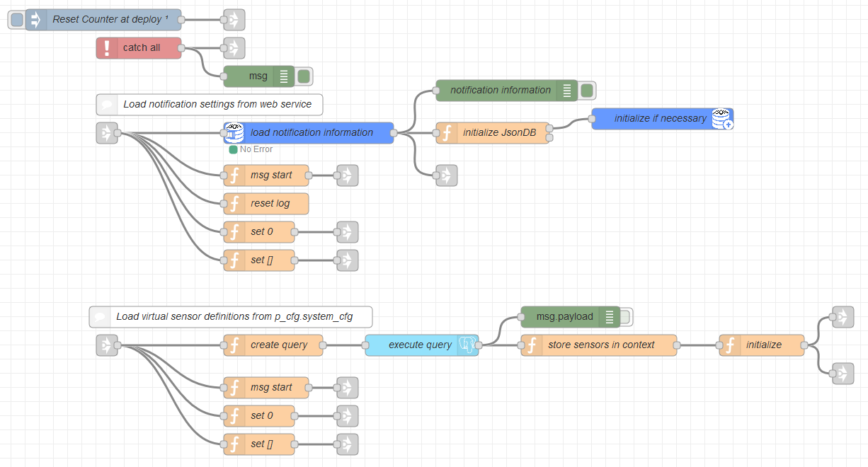Toggle the msg debug node output
Image resolution: width=868 pixels, height=467 pixels.
click(x=304, y=76)
